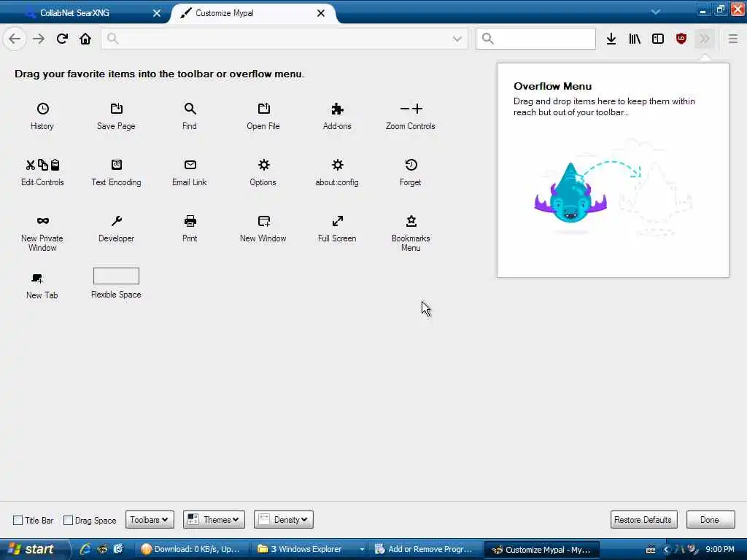
Task: Pick the New Private Window mask
Action: click(43, 221)
